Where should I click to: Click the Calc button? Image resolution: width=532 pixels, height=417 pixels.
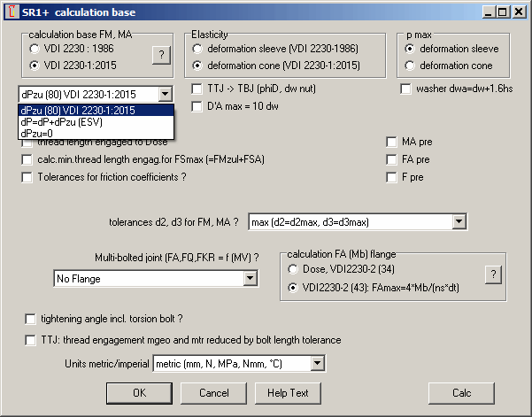pyautogui.click(x=461, y=392)
